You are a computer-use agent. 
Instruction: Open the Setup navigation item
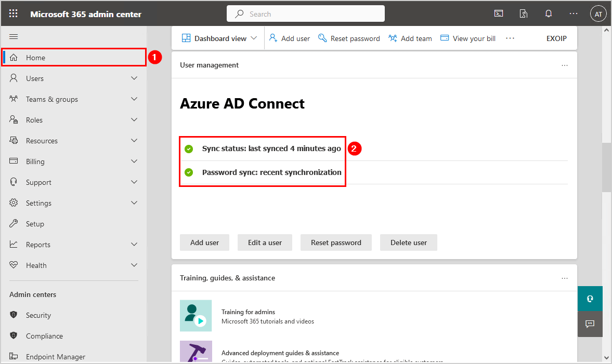tap(35, 224)
